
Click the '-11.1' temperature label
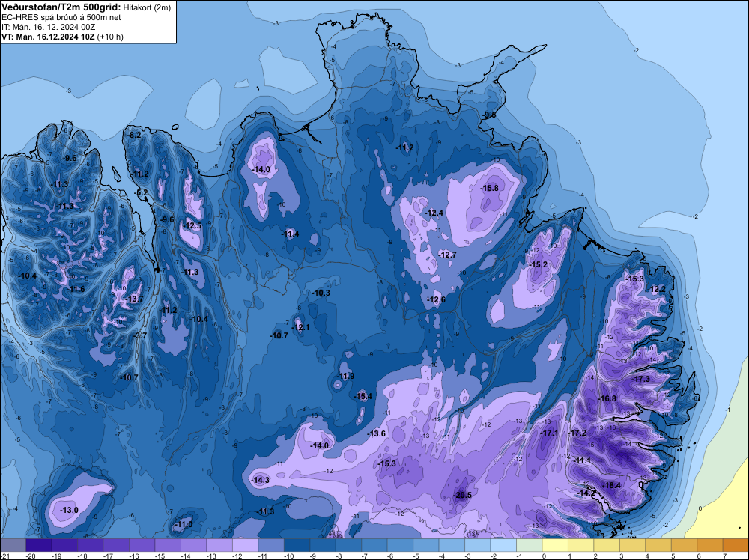click(582, 460)
